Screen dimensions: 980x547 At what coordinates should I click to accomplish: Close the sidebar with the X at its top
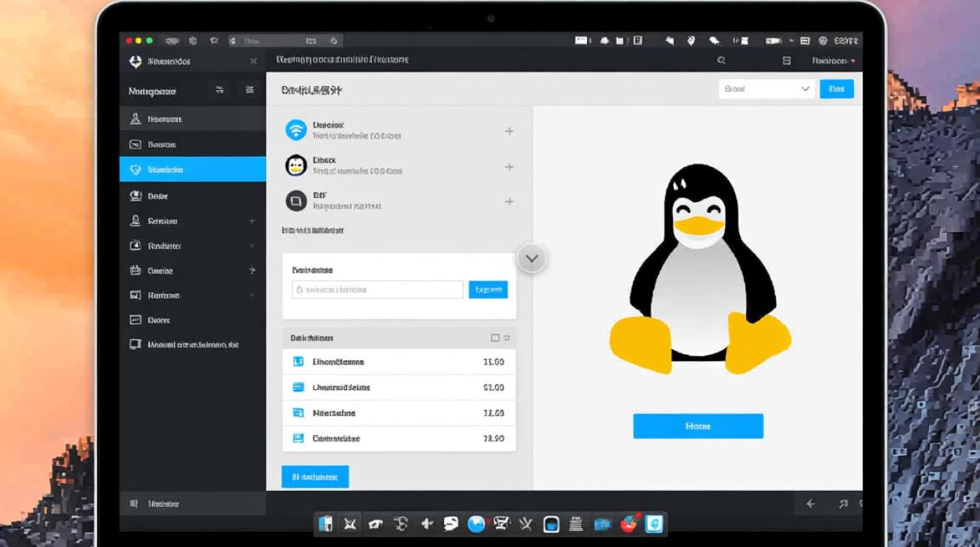point(253,62)
